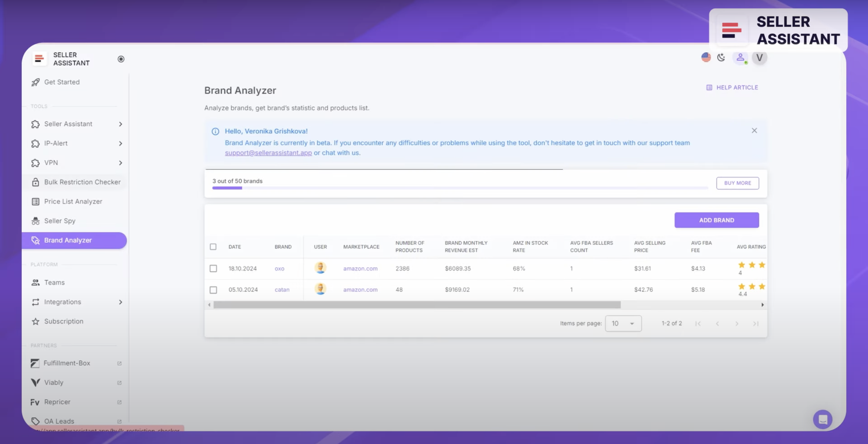Check the select-all checkbox in the table header

click(x=213, y=247)
